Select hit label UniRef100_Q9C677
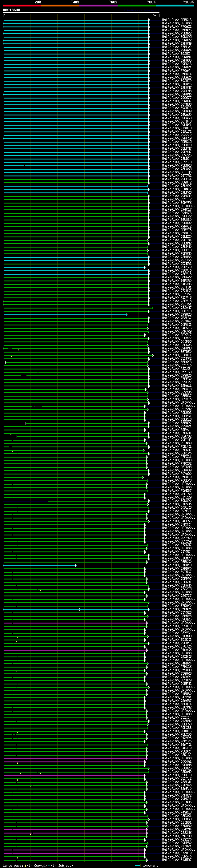Viewport: 197px width, 868px height. [x=176, y=98]
